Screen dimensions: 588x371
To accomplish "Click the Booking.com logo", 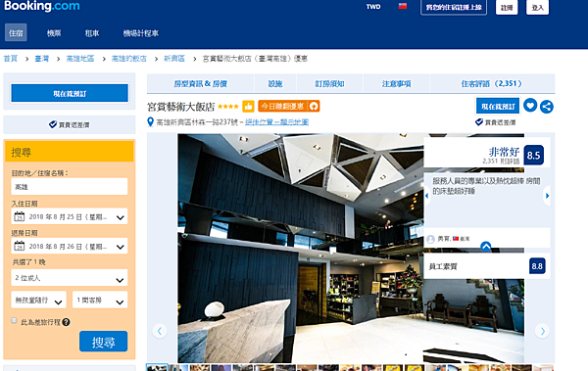I will (41, 6).
